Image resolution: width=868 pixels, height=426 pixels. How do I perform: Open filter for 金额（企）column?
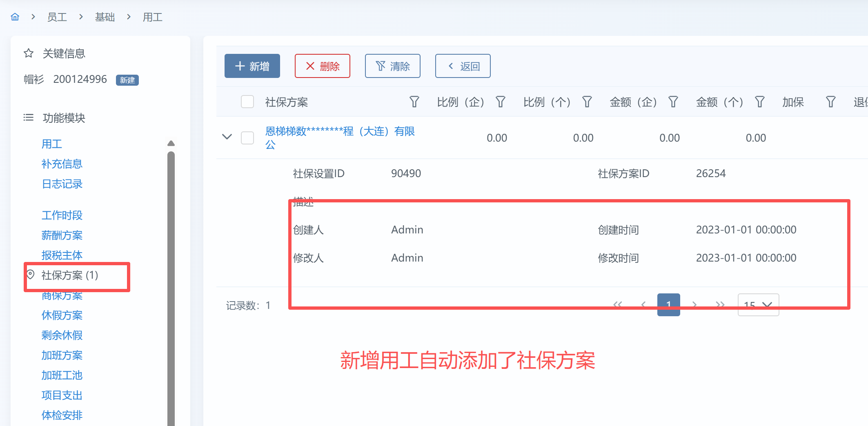pos(673,102)
